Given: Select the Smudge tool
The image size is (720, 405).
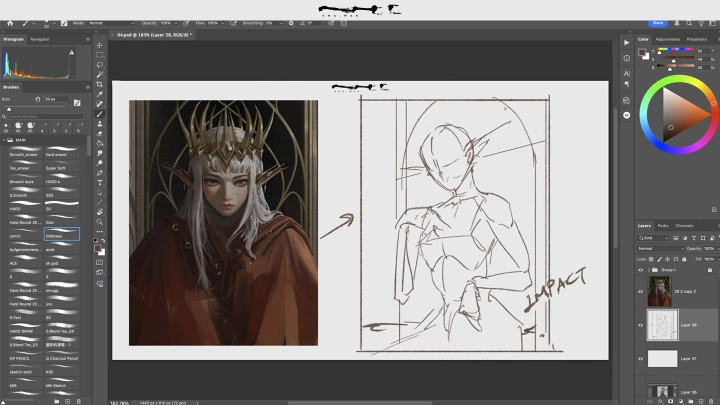Looking at the screenshot, I should (100, 153).
